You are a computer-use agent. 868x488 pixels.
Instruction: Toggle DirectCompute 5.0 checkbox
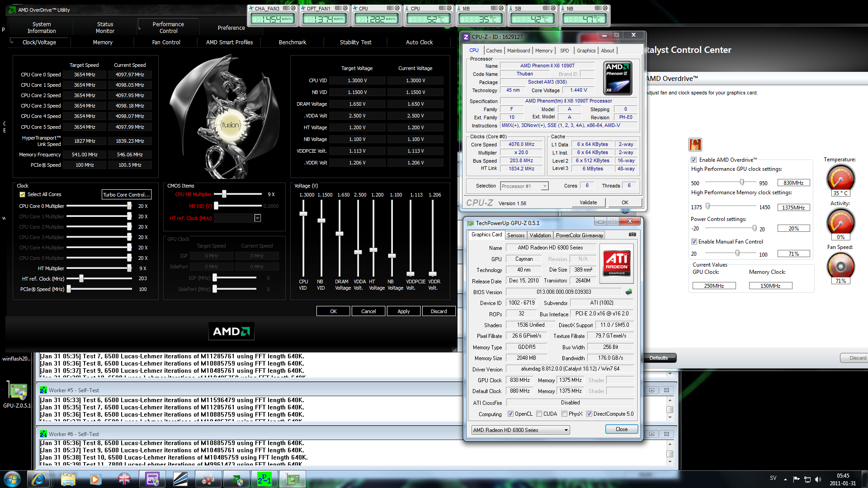[589, 414]
